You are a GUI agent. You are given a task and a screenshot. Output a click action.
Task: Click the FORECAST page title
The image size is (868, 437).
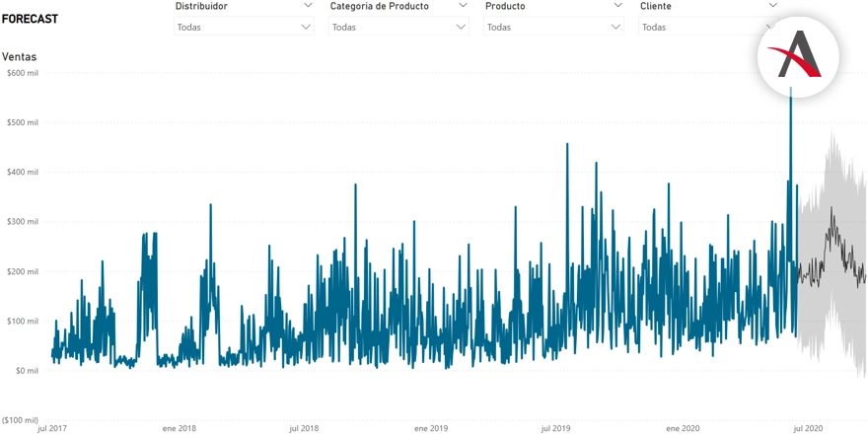pyautogui.click(x=30, y=19)
